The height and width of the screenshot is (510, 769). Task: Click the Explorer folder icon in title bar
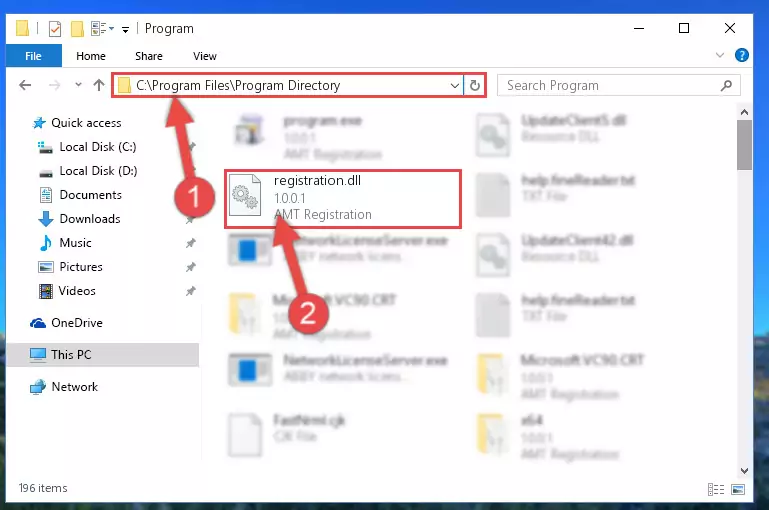22,28
